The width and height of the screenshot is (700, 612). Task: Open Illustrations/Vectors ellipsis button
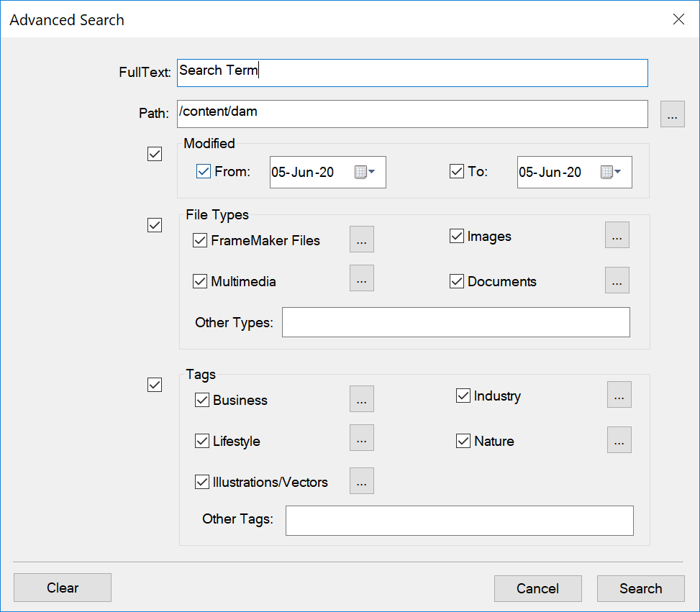(362, 481)
